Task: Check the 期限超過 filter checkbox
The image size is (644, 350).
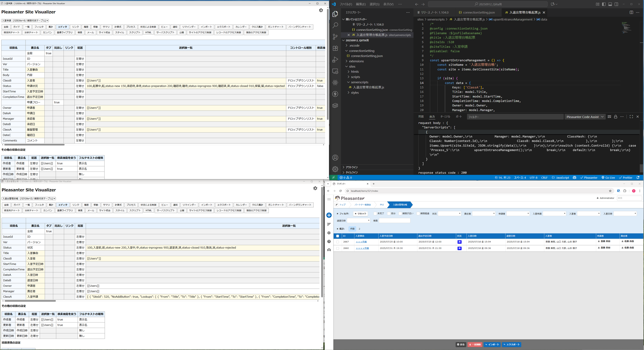Action: coord(418,213)
